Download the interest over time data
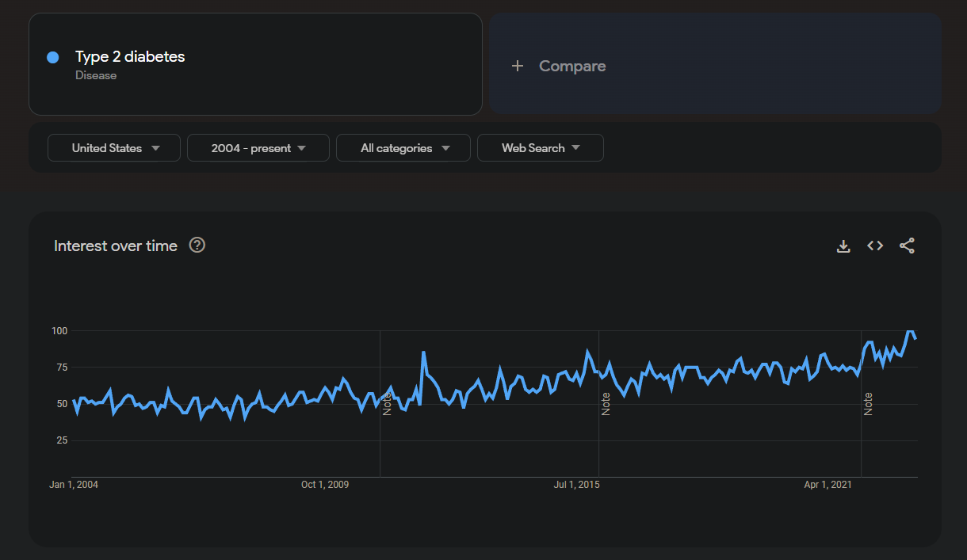Image resolution: width=967 pixels, height=560 pixels. tap(843, 246)
